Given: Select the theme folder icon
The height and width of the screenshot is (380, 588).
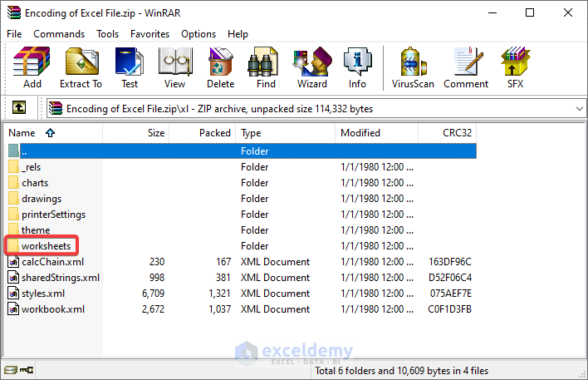Looking at the screenshot, I should tap(13, 229).
